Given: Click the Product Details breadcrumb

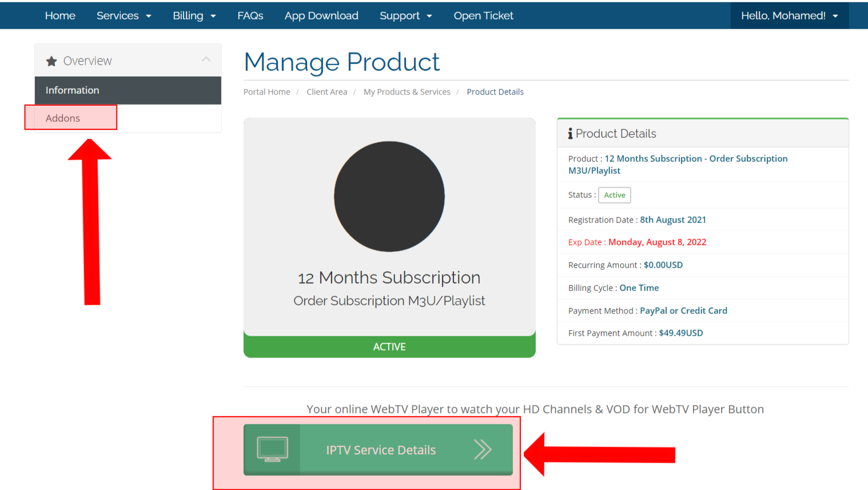Looking at the screenshot, I should (x=495, y=92).
